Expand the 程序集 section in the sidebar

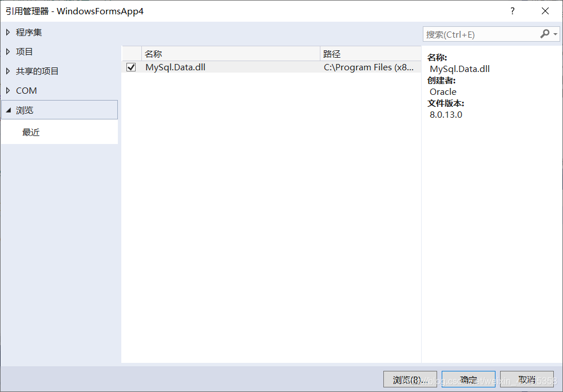click(x=7, y=32)
